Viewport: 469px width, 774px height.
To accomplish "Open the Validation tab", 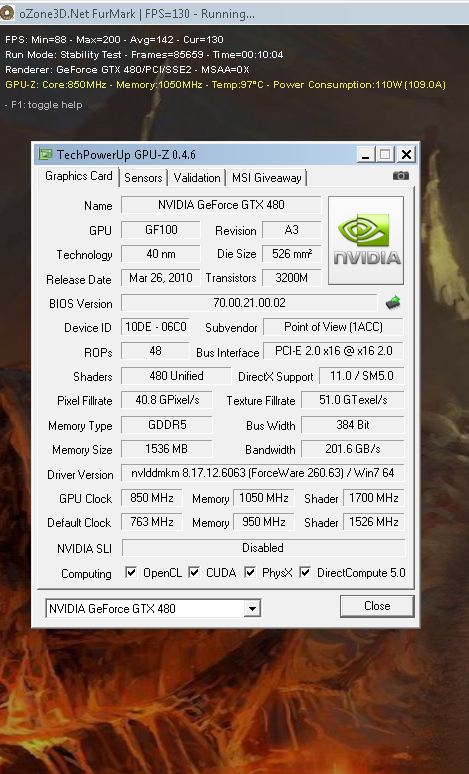I will coord(197,178).
